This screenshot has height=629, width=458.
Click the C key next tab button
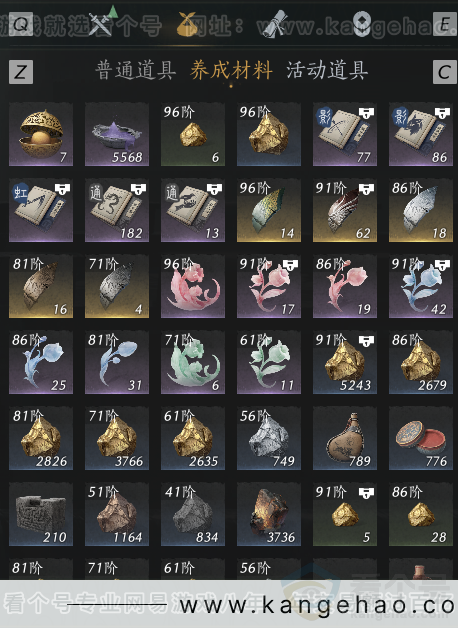(x=445, y=72)
